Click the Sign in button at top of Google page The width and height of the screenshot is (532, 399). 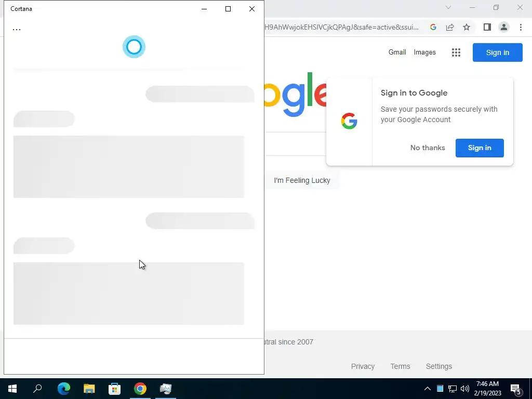497,52
